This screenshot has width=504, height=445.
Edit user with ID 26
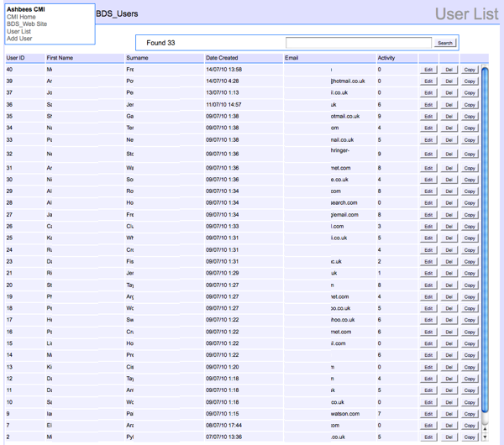(428, 227)
